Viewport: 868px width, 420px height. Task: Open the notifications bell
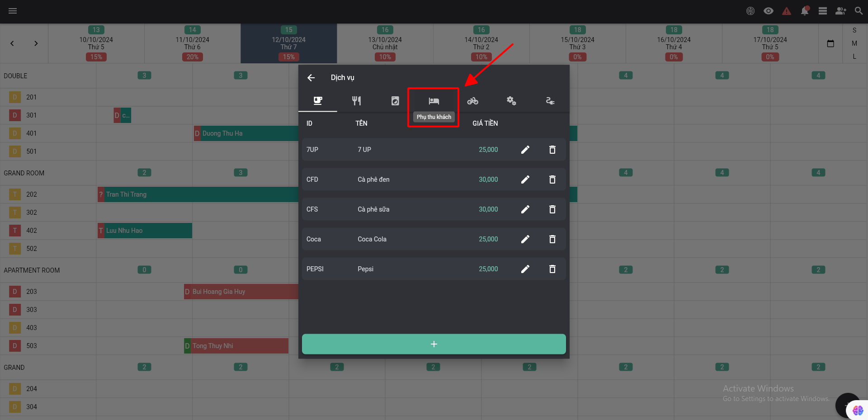click(805, 11)
